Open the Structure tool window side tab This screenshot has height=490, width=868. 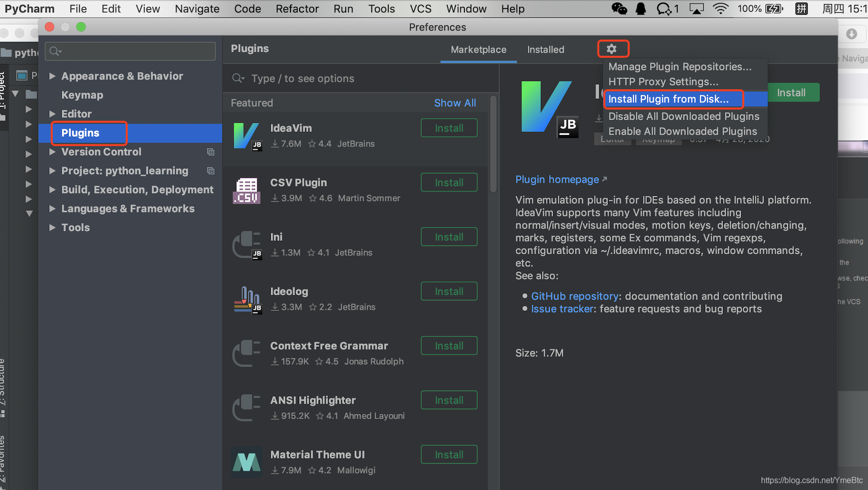3,383
